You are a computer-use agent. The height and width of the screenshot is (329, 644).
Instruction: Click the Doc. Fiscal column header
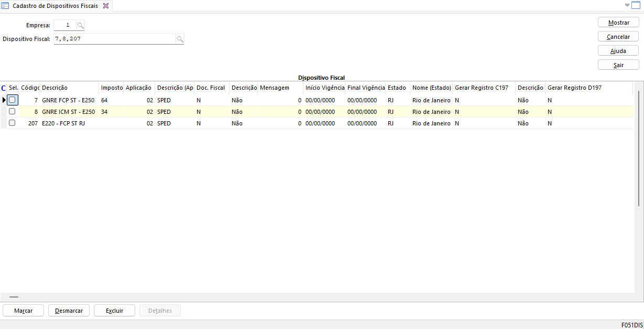212,88
